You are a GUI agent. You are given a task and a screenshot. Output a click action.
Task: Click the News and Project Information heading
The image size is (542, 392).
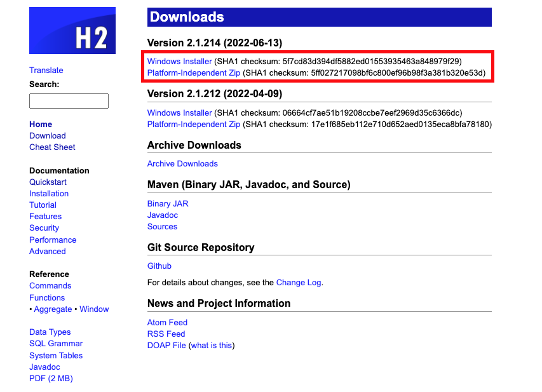(x=219, y=303)
